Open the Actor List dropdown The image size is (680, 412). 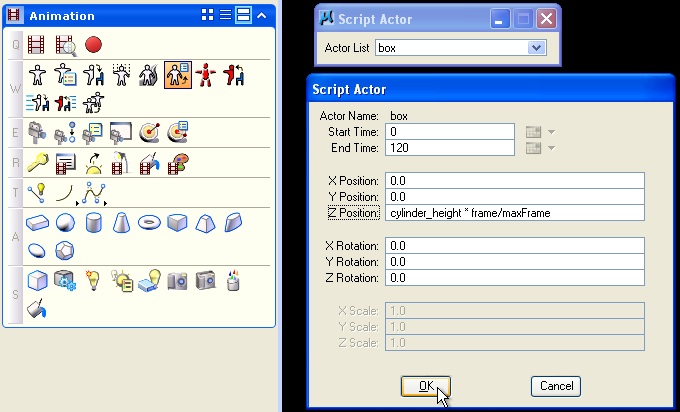tap(536, 48)
